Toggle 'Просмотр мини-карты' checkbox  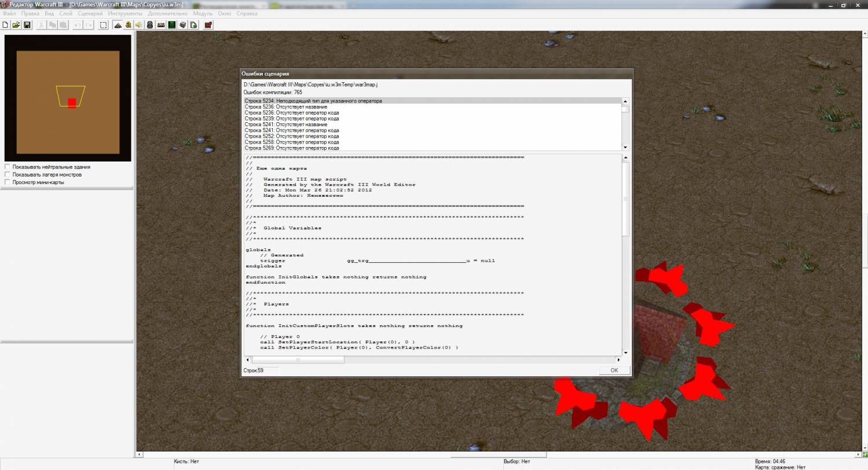pos(8,182)
